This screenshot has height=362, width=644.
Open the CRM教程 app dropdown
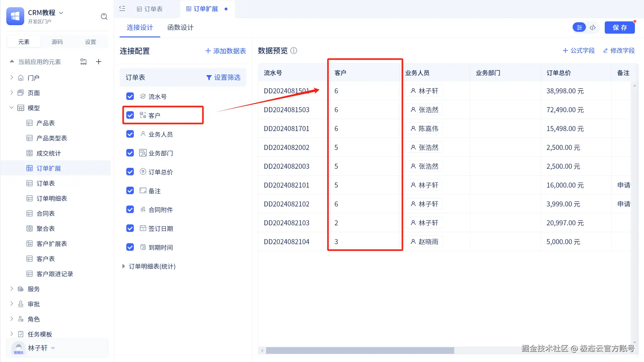(x=61, y=13)
